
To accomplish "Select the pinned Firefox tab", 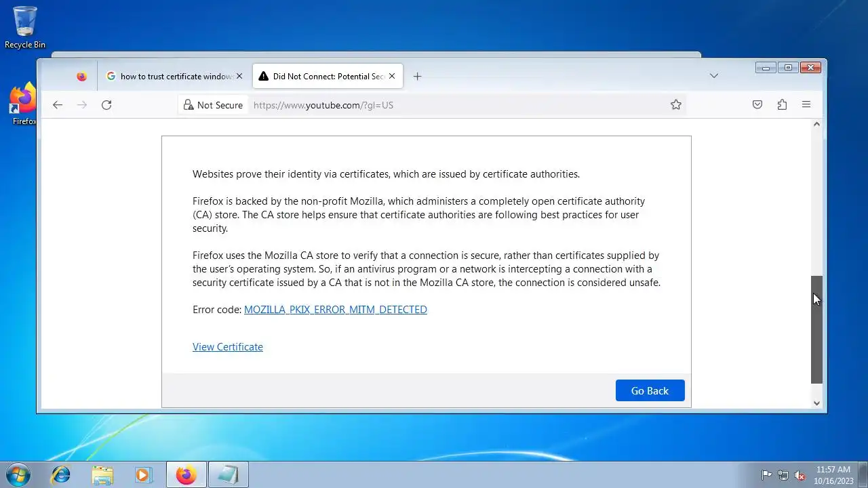I will tap(81, 77).
